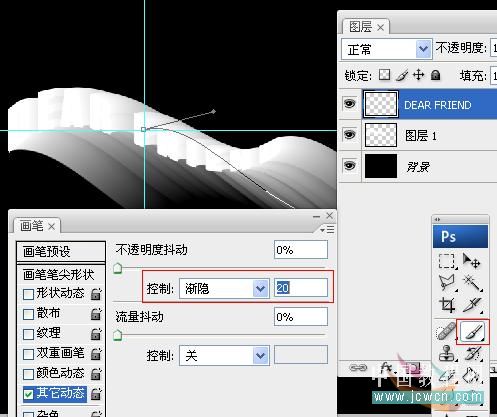This screenshot has width=497, height=417.
Task: Enable the 形状动态 checkbox
Action: [x=28, y=294]
